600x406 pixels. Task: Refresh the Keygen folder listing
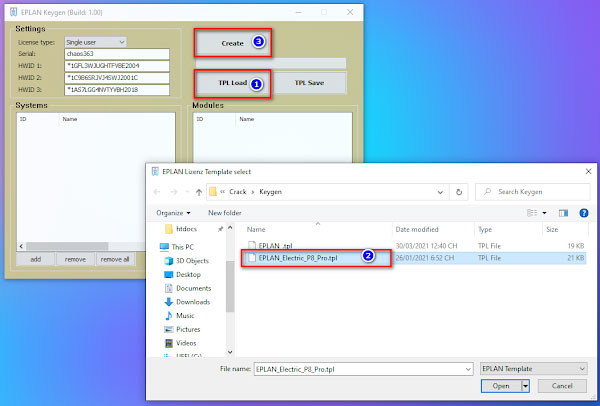coord(459,191)
